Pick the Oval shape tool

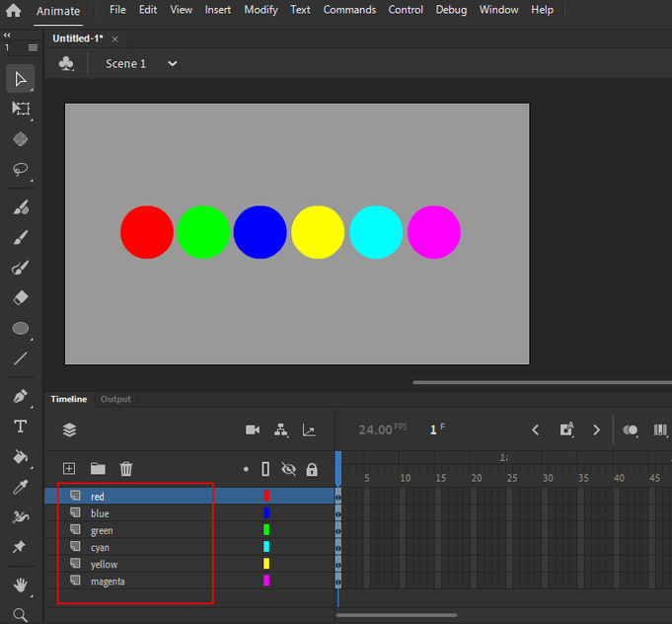20,328
